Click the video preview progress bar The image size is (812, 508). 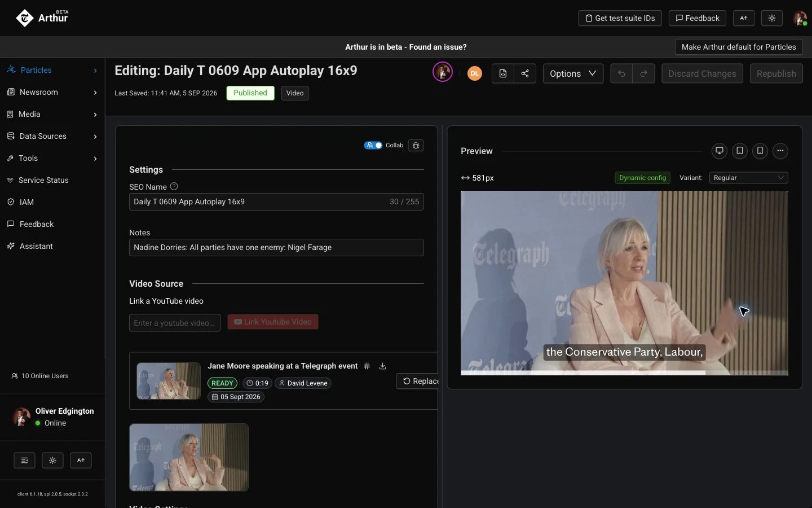point(624,373)
